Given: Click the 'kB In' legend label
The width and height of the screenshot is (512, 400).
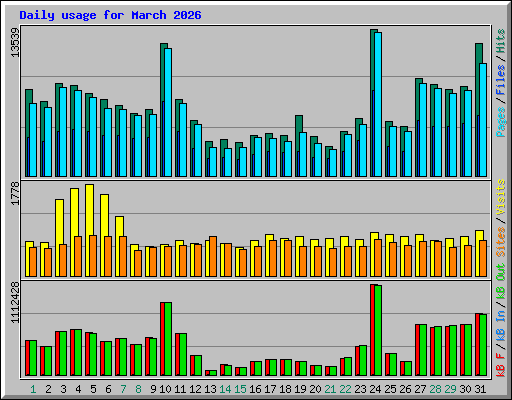Looking at the screenshot, I should [501, 325].
